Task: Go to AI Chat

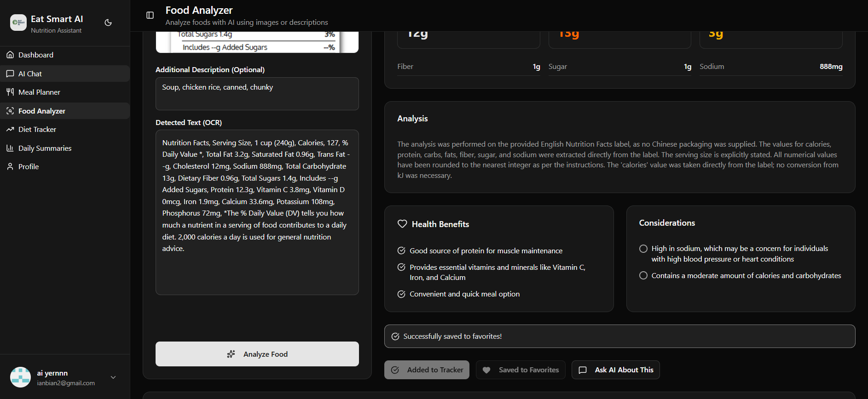Action: tap(65, 74)
